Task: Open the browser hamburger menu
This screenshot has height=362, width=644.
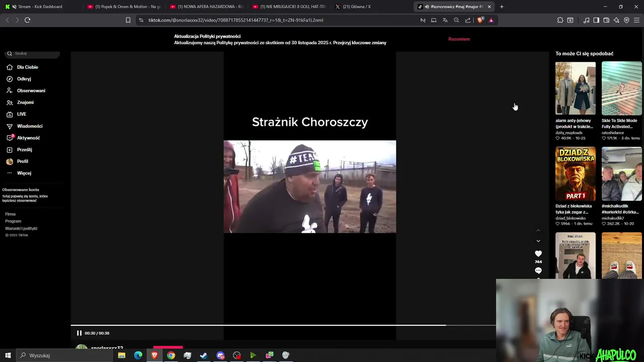Action: tap(636, 20)
